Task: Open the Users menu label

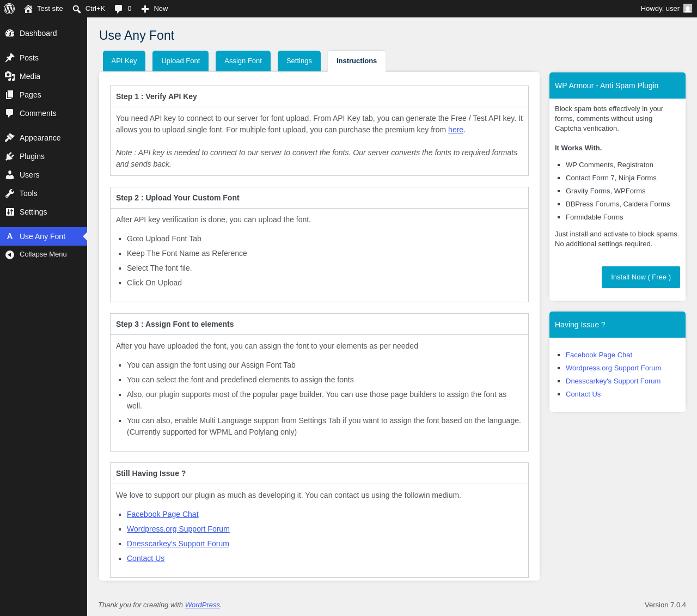Action: pos(29,175)
